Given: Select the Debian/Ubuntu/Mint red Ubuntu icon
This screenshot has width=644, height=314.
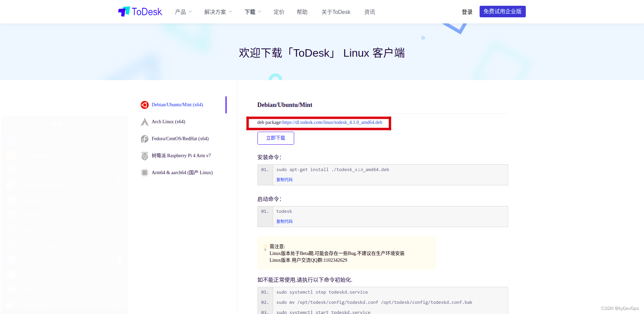Looking at the screenshot, I should (x=145, y=105).
